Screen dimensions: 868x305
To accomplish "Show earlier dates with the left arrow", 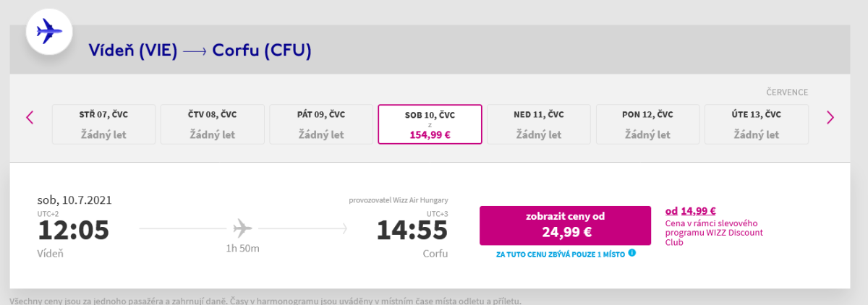I will pos(30,117).
